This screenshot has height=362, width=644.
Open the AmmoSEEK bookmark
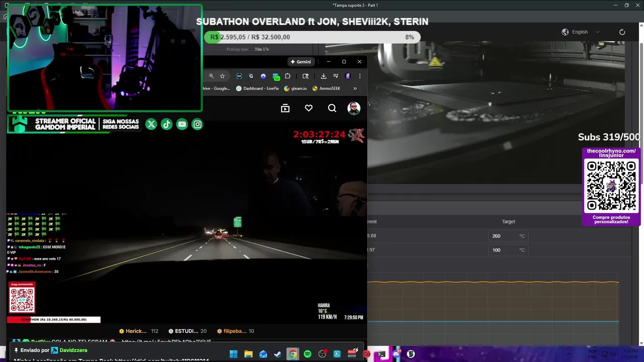coord(327,88)
